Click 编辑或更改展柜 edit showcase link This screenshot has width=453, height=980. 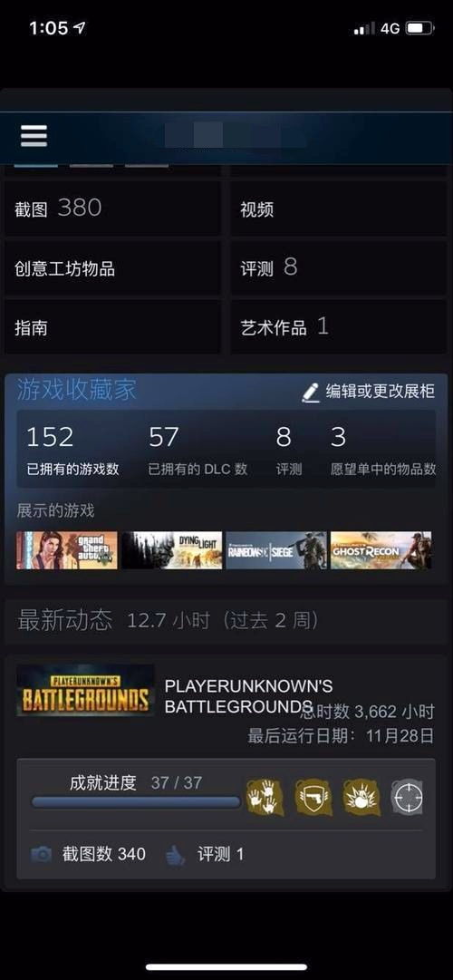(x=380, y=392)
